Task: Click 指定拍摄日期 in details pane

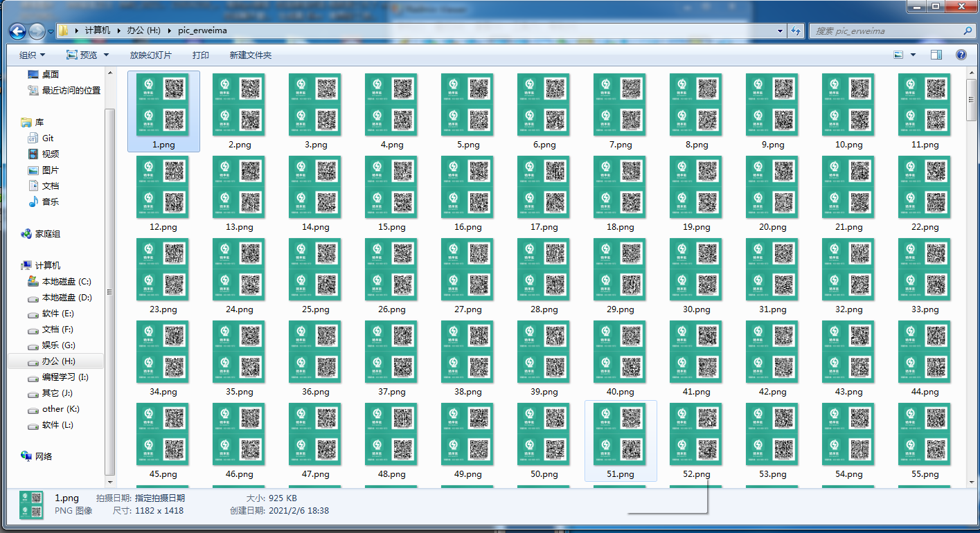Action: tap(160, 498)
